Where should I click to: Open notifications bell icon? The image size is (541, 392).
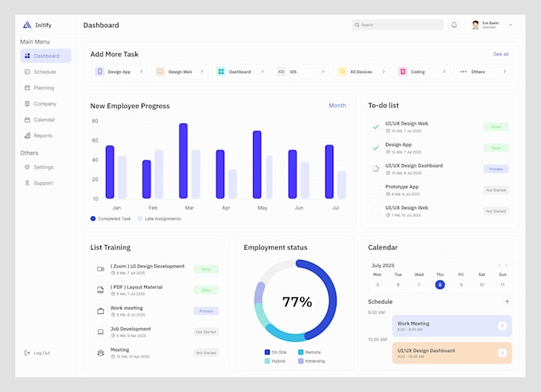454,25
